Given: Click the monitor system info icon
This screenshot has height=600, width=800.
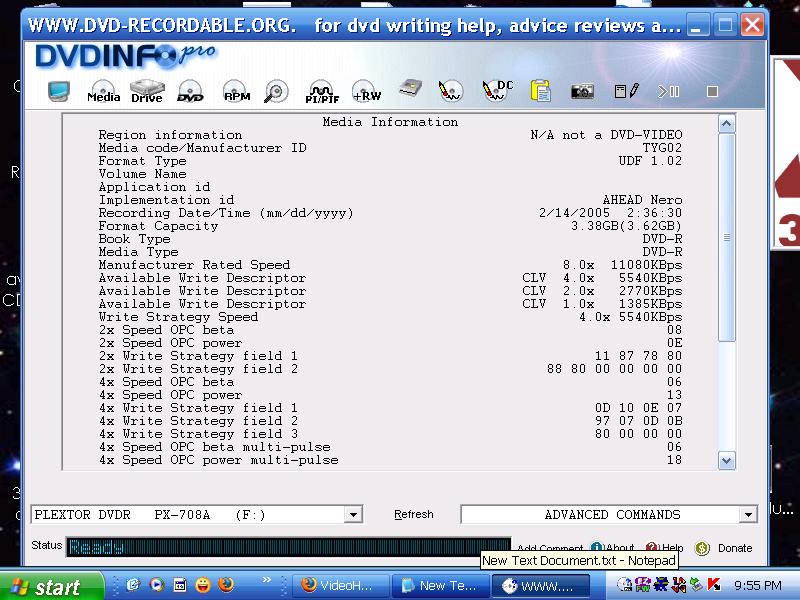Looking at the screenshot, I should [x=59, y=91].
